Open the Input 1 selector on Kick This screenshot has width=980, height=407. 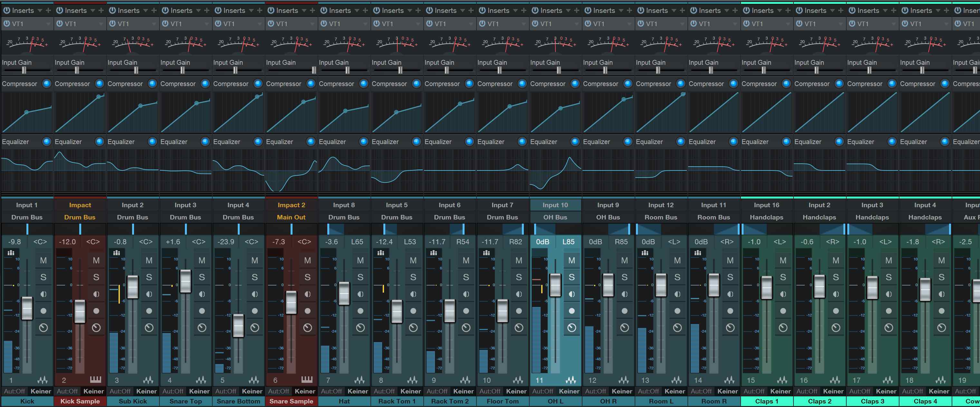(x=27, y=205)
